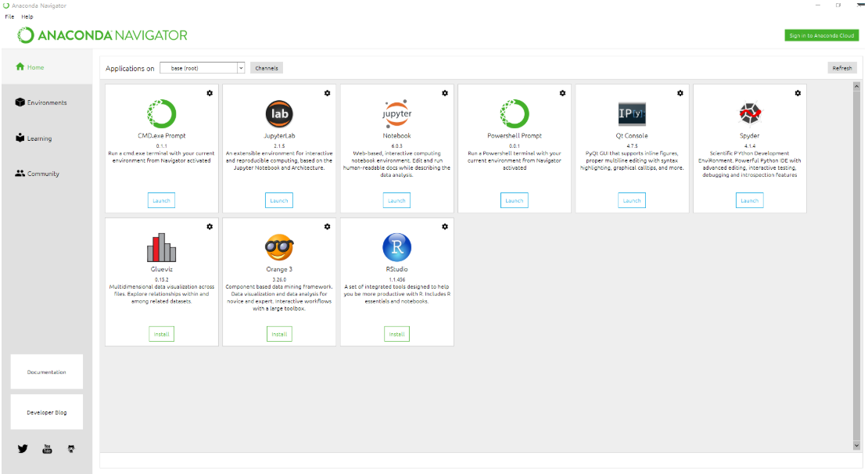
Task: Click the Channels button
Action: click(x=267, y=68)
